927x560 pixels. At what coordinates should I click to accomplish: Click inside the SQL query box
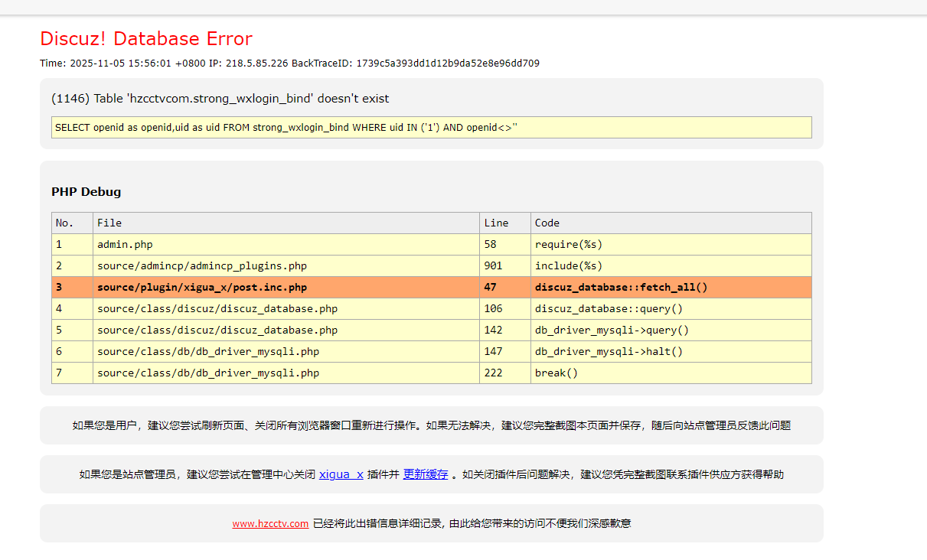tap(432, 128)
